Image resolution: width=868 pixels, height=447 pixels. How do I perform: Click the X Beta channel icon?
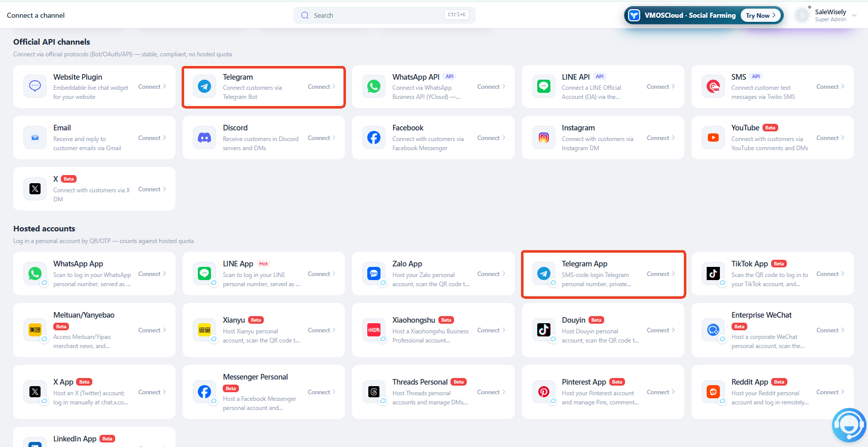click(35, 189)
